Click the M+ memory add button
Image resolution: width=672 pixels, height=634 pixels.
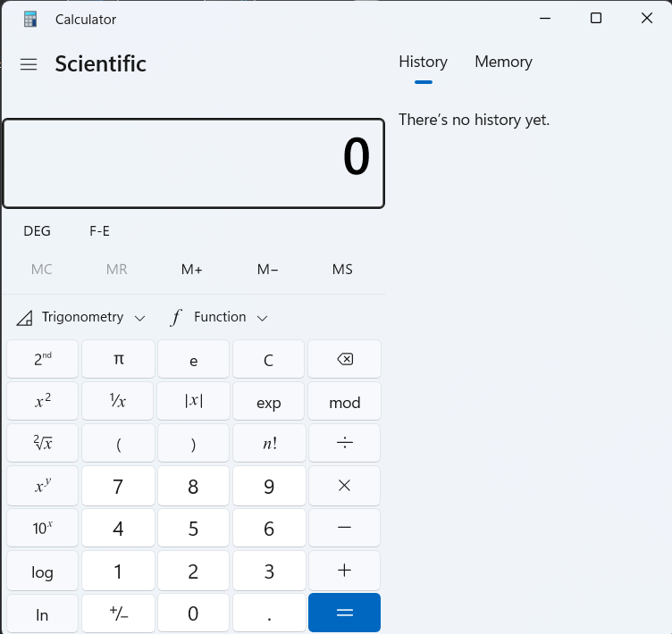(x=192, y=270)
